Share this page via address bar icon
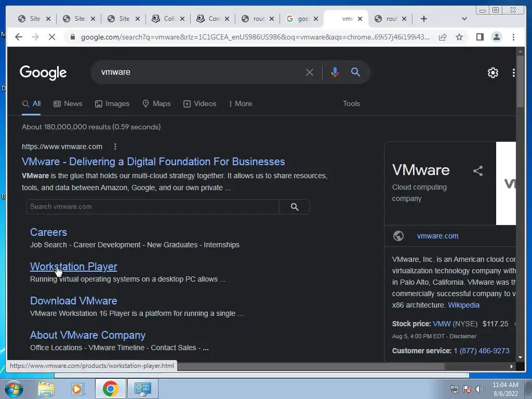 pos(443,37)
